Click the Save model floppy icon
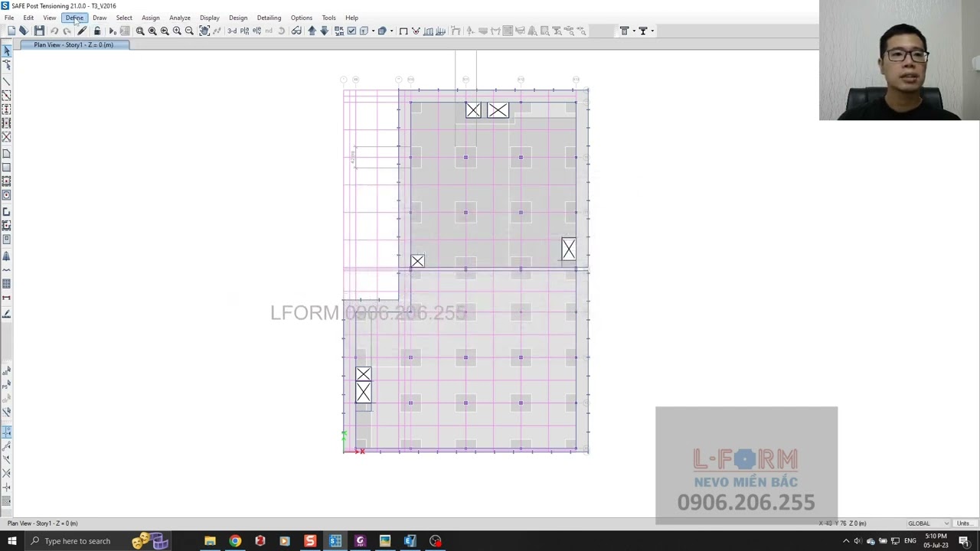The image size is (980, 551). click(x=39, y=31)
